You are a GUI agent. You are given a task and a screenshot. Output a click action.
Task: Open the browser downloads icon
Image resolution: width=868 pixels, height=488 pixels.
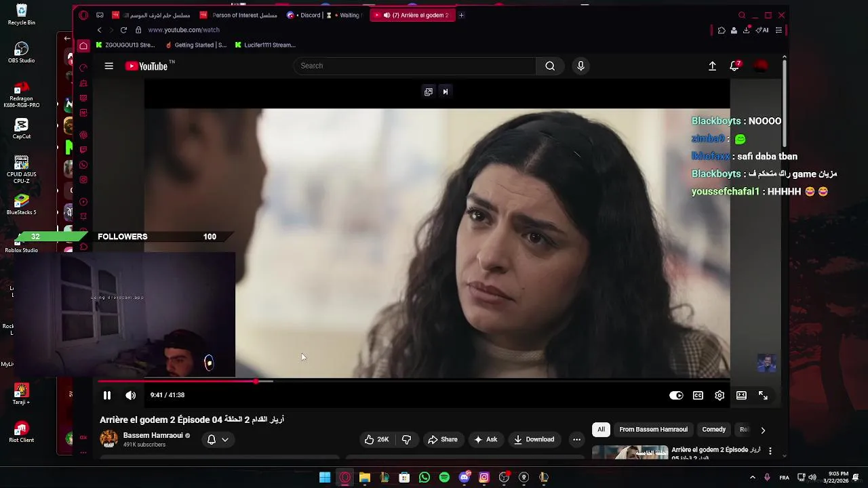747,30
